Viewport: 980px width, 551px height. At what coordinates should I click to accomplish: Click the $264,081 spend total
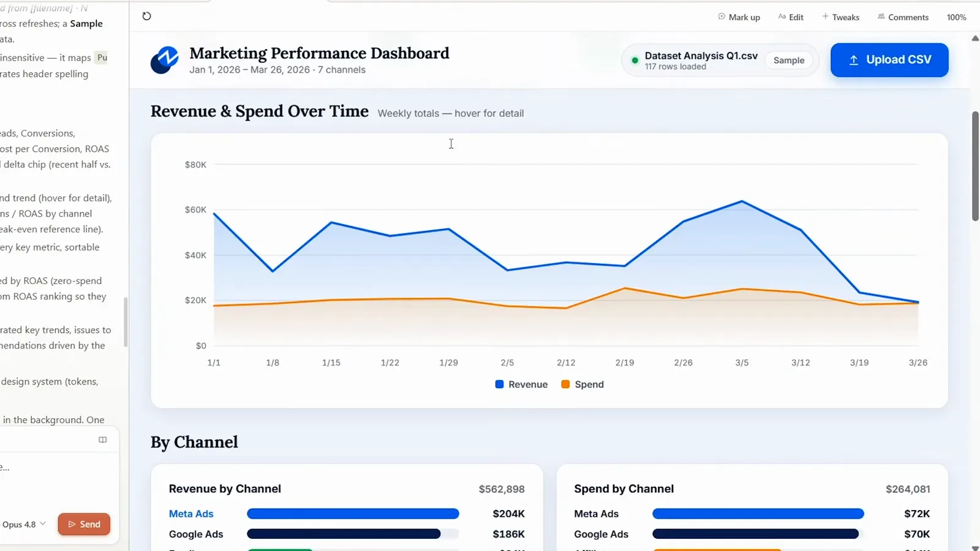click(x=908, y=489)
